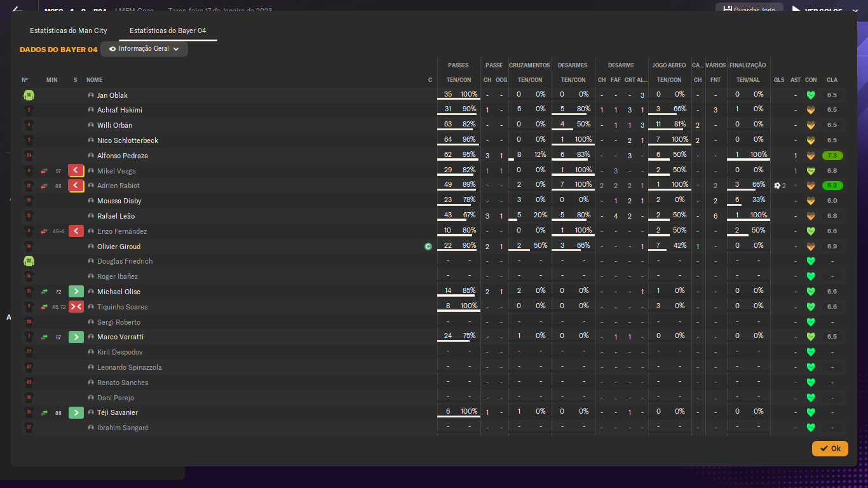Click the person icon beside Rafael Leão
868x488 pixels.
[91, 216]
